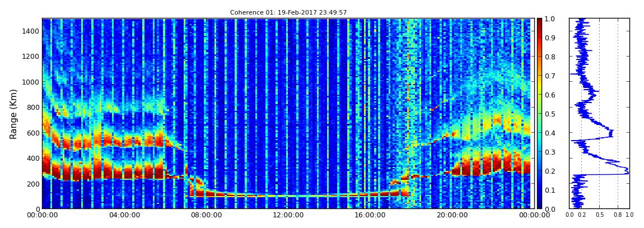
Task: Click the 04:00:00 time axis label
Action: (124, 215)
